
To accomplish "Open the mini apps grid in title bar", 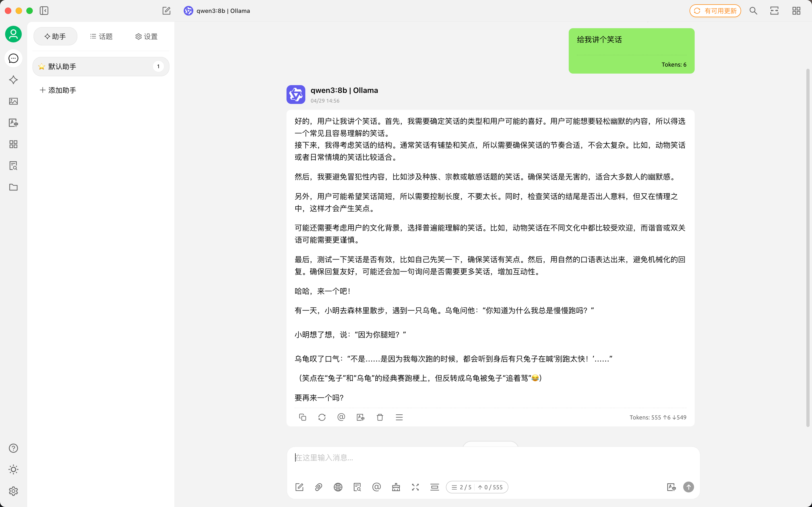I will (796, 11).
